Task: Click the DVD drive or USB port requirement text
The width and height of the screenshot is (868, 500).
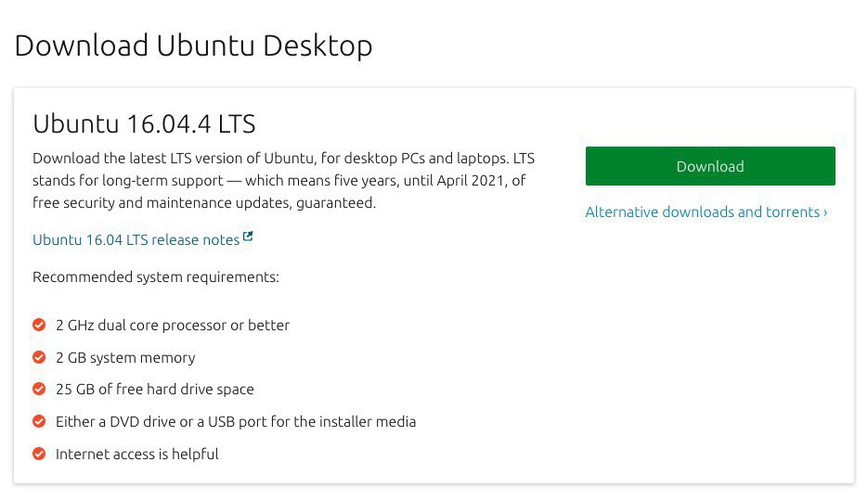Action: 236,421
